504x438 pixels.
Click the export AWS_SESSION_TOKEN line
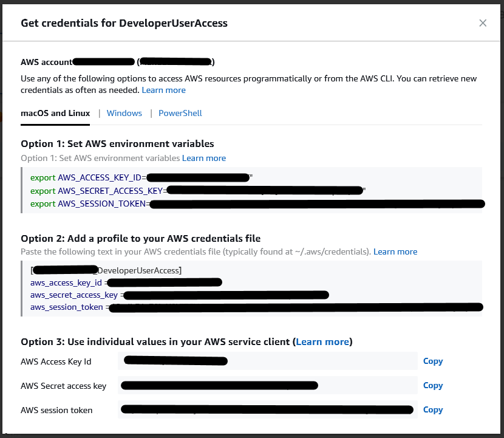tap(257, 204)
